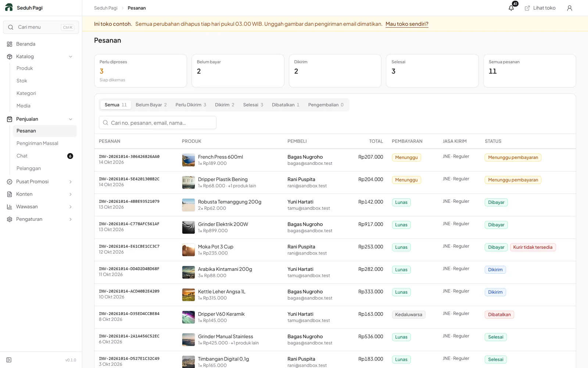588x368 pixels.
Task: Click the Arabika Kintamani 200g thumbnail
Action: tap(189, 272)
